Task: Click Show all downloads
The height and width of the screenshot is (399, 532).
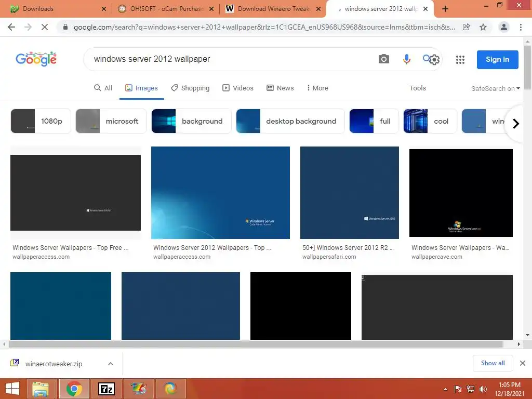Action: click(493, 363)
